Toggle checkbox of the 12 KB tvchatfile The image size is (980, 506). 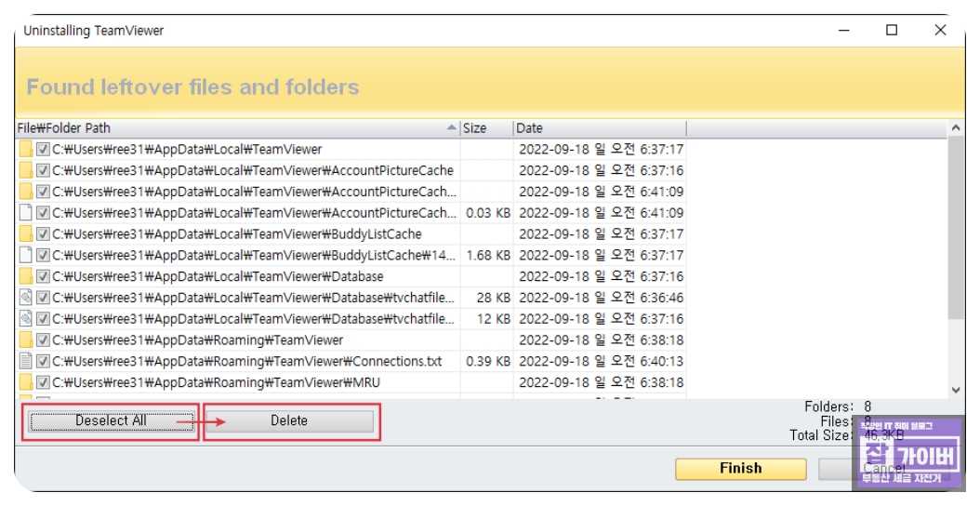point(43,320)
